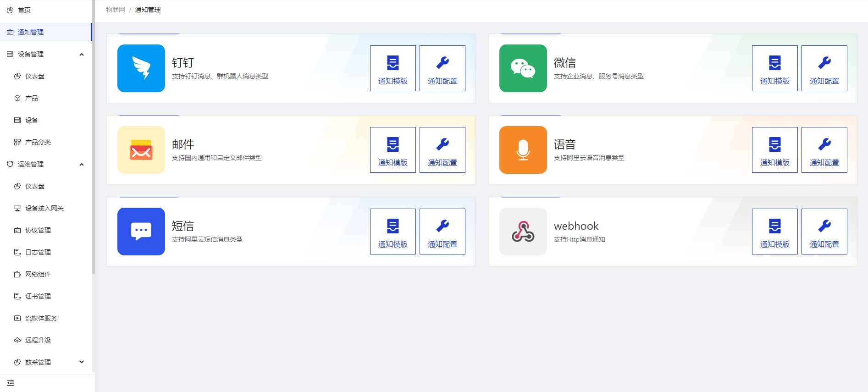Click the sidebar vertical scrollbar
The width and height of the screenshot is (868, 392).
click(94, 138)
